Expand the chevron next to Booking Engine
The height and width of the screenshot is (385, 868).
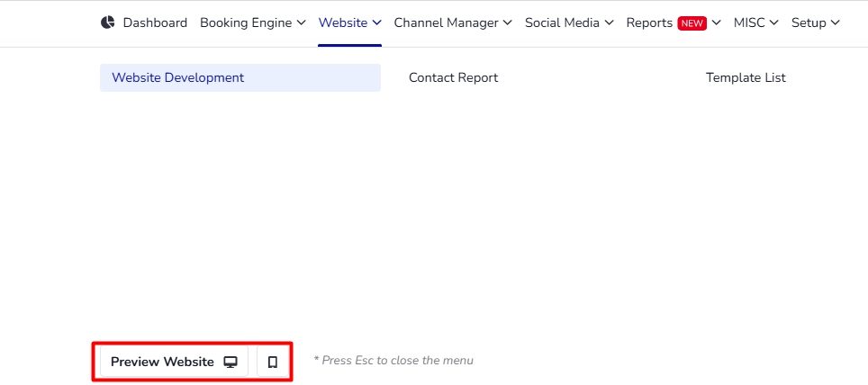click(301, 23)
